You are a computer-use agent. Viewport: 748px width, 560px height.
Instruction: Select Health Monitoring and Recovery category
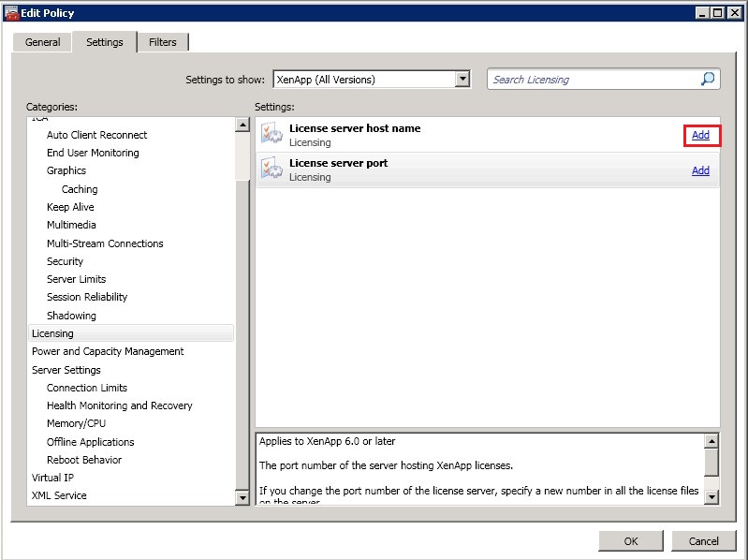120,405
